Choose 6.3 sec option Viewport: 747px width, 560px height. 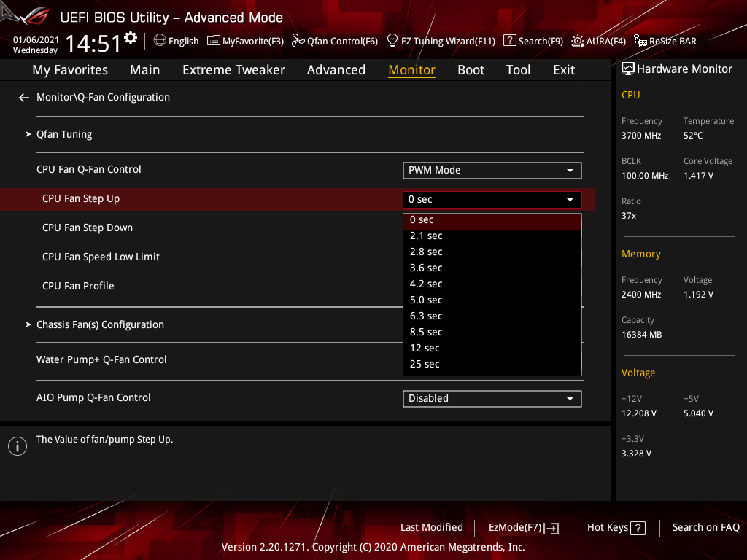pos(492,316)
